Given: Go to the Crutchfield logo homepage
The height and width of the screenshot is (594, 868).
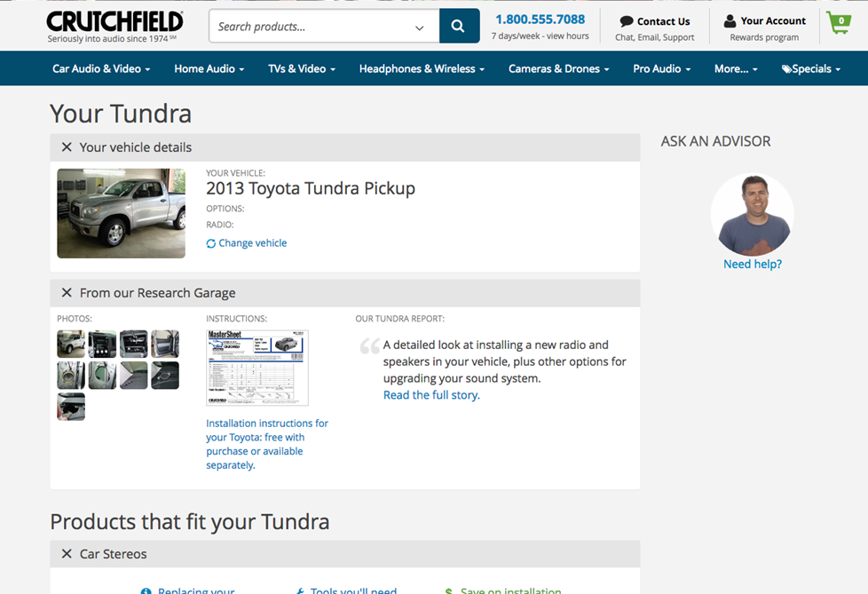Looking at the screenshot, I should point(114,21).
